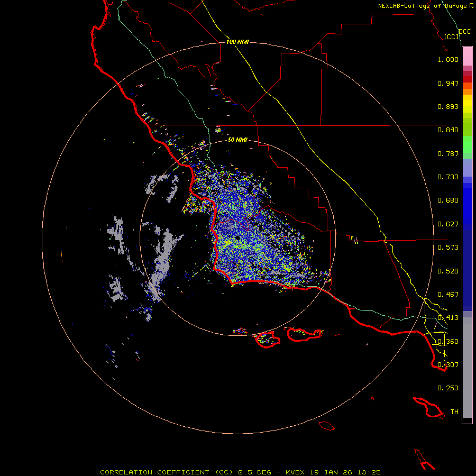Image resolution: width=476 pixels, height=476 pixels.
Task: Select the 0.787 scale value
Action: [448, 153]
